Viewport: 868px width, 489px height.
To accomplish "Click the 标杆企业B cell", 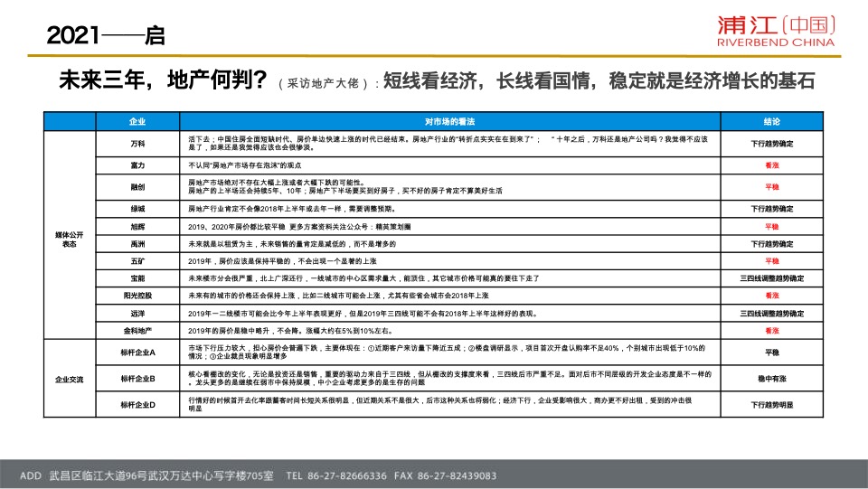I will click(137, 379).
